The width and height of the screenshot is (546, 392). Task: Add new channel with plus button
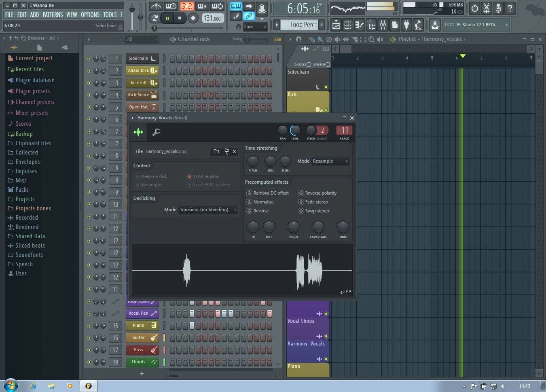(142, 374)
